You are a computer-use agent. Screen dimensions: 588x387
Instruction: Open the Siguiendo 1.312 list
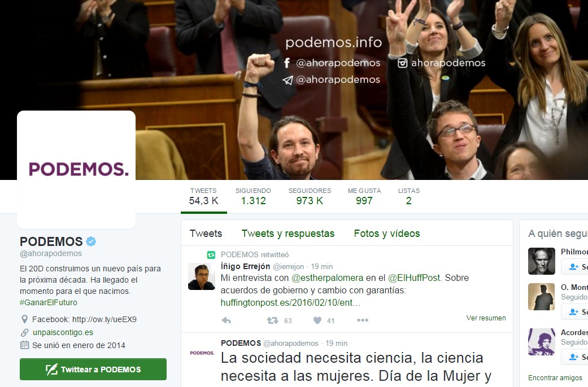pyautogui.click(x=253, y=197)
